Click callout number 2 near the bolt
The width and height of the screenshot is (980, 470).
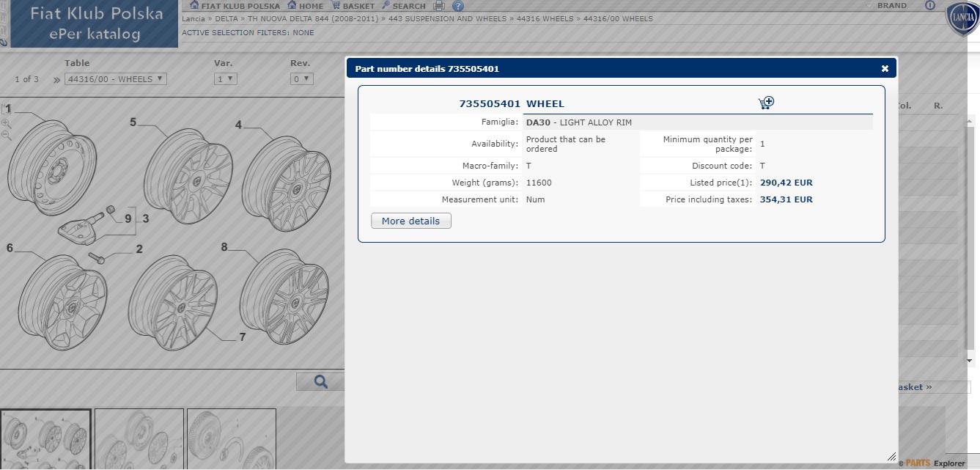(x=139, y=249)
